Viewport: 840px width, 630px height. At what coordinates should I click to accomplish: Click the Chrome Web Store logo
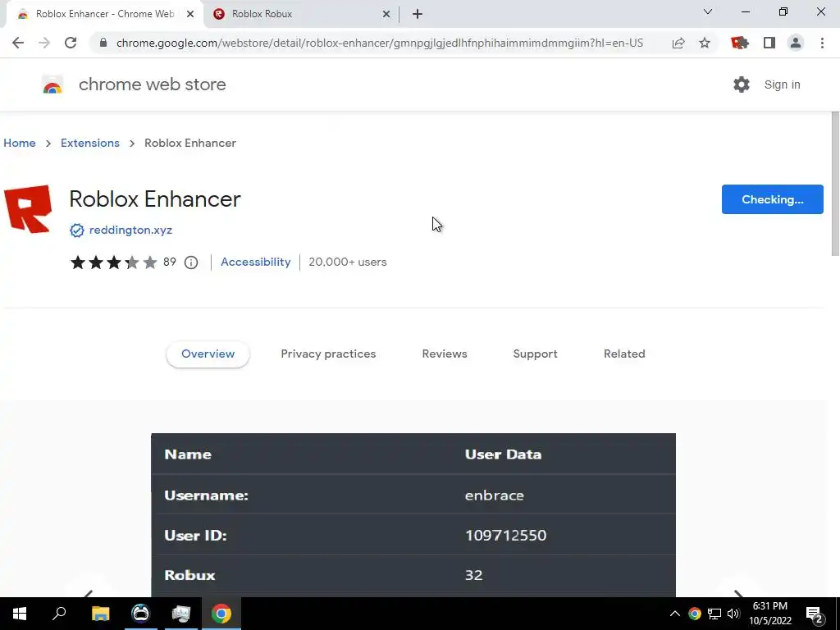[x=52, y=84]
